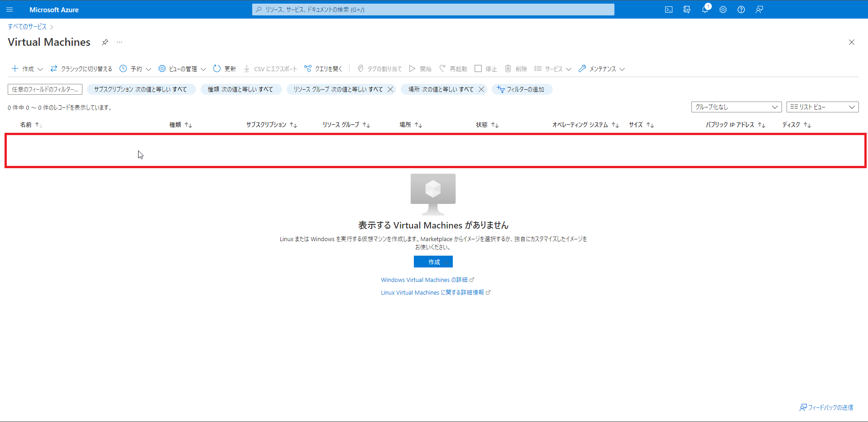This screenshot has height=422, width=868.
Task: Sort by ディスク column
Action: (796, 125)
